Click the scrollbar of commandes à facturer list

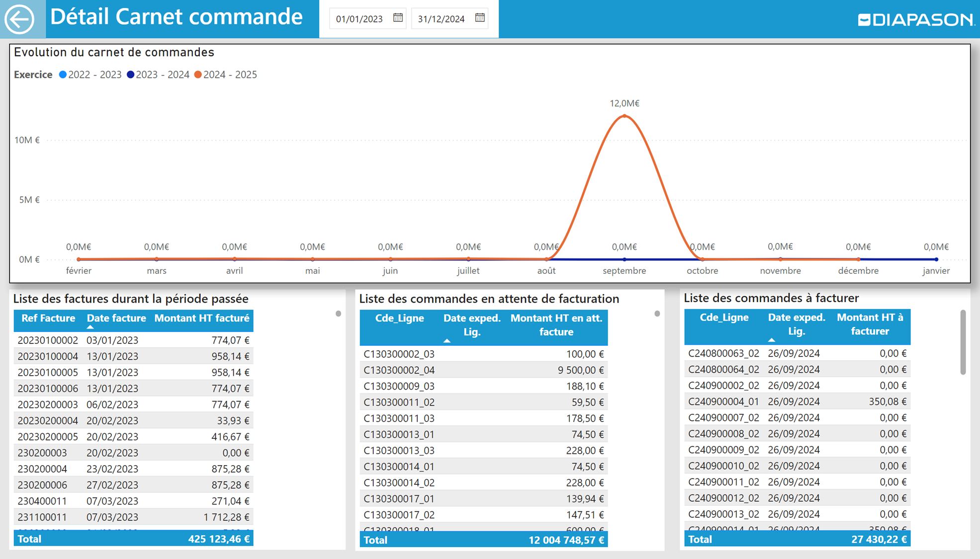(x=963, y=342)
